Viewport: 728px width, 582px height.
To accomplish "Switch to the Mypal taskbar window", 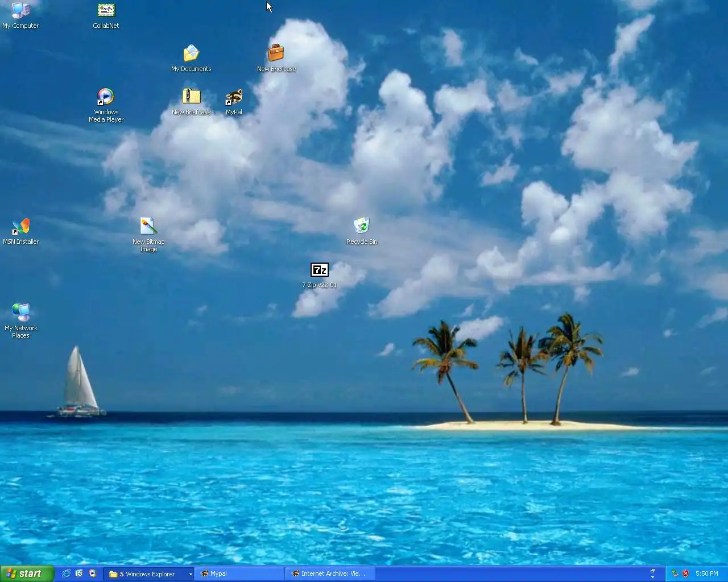I will 240,573.
